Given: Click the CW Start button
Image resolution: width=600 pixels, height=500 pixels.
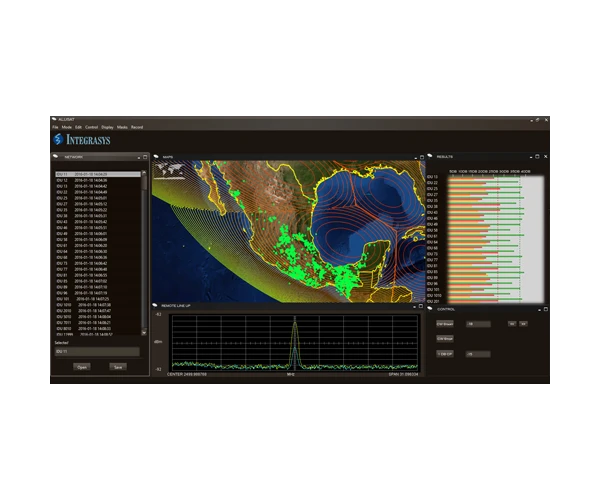Looking at the screenshot, I should 445,324.
